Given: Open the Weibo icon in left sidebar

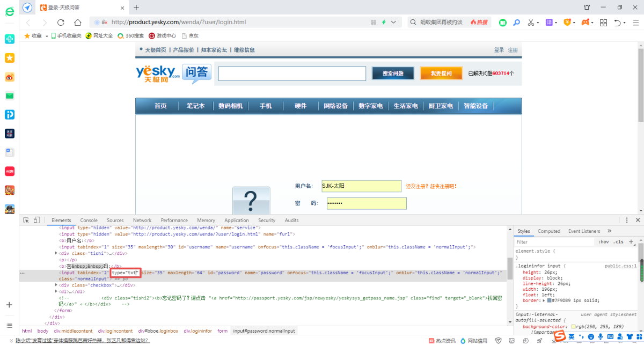Looking at the screenshot, I should point(10,77).
